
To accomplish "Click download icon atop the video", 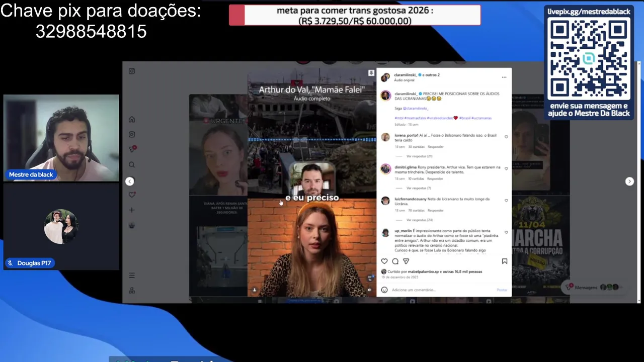I will [371, 73].
